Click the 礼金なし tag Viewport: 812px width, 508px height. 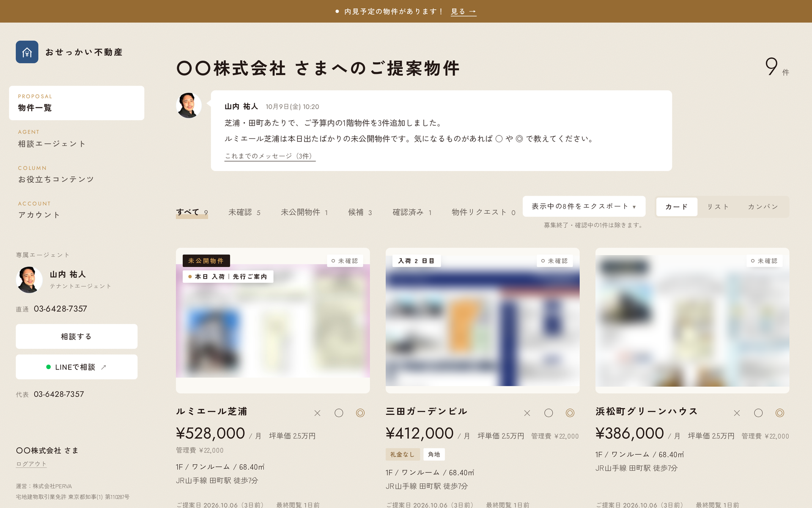pyautogui.click(x=403, y=454)
